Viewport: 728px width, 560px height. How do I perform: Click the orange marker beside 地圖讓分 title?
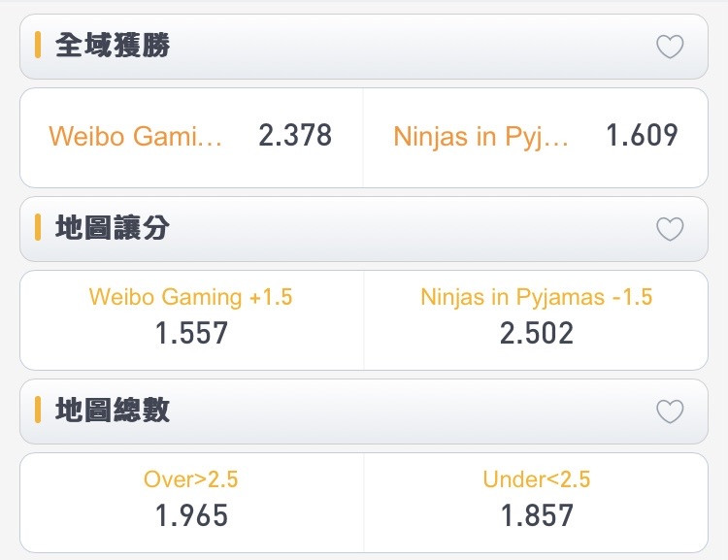(38, 227)
